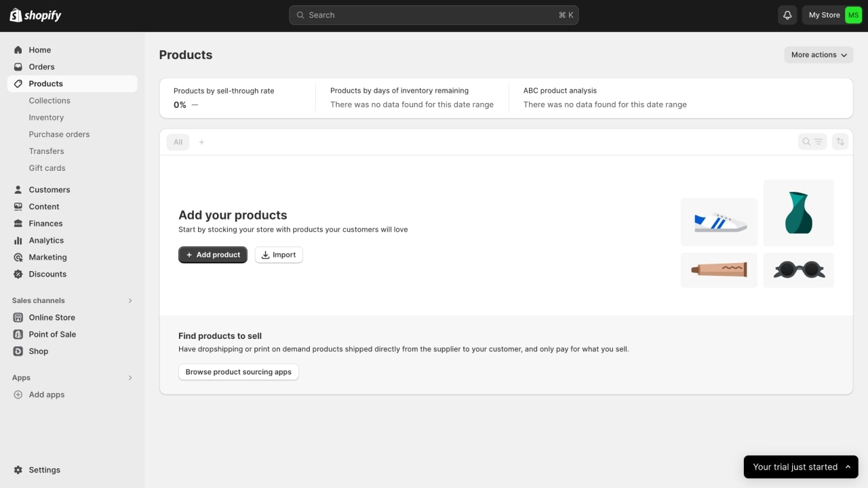Expand the Sales channels section
Image resolution: width=868 pixels, height=488 pixels.
[x=130, y=300]
